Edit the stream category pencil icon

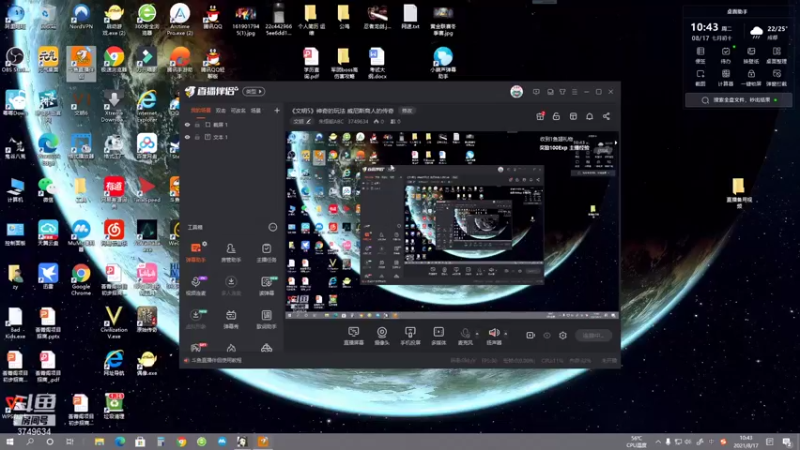tap(308, 121)
